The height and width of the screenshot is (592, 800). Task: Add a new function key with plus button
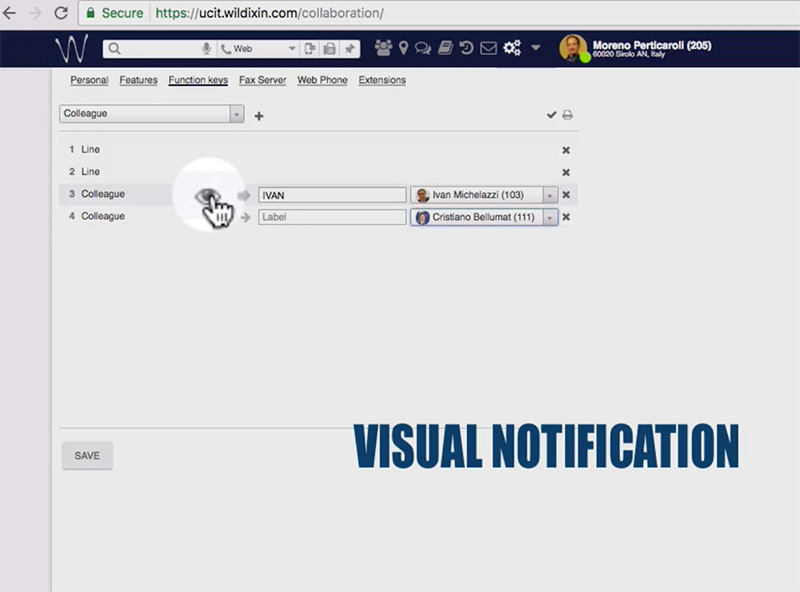click(x=258, y=116)
